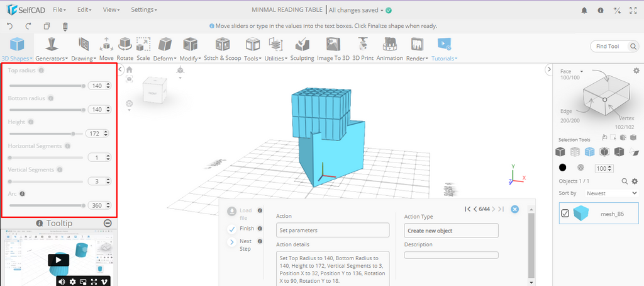The width and height of the screenshot is (644, 286).
Task: Open the notifications bell
Action: pos(584,10)
